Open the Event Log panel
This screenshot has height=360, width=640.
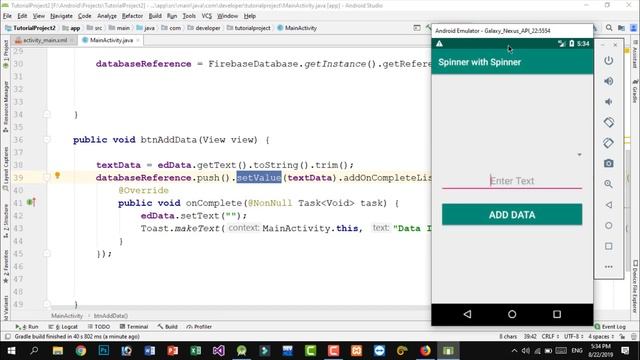point(610,327)
